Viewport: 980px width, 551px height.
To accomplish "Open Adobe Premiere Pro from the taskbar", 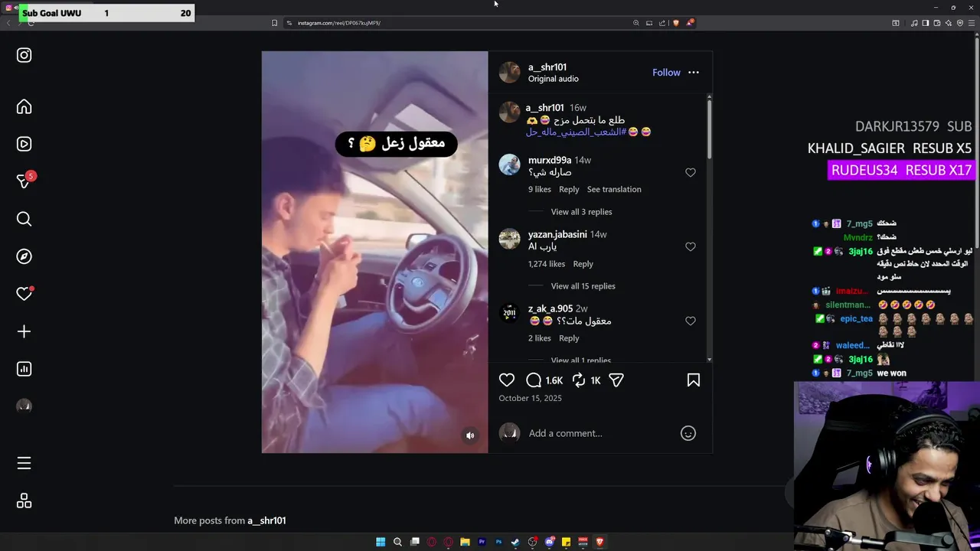I will pyautogui.click(x=482, y=542).
